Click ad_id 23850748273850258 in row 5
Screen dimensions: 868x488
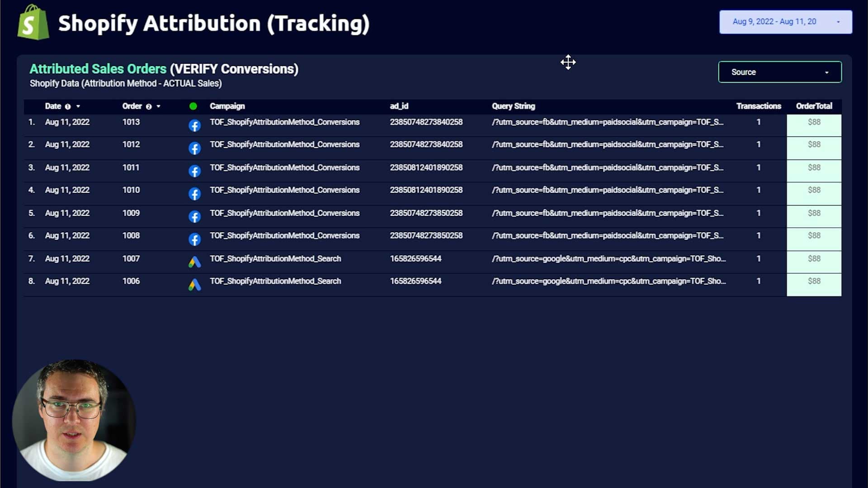pos(426,213)
